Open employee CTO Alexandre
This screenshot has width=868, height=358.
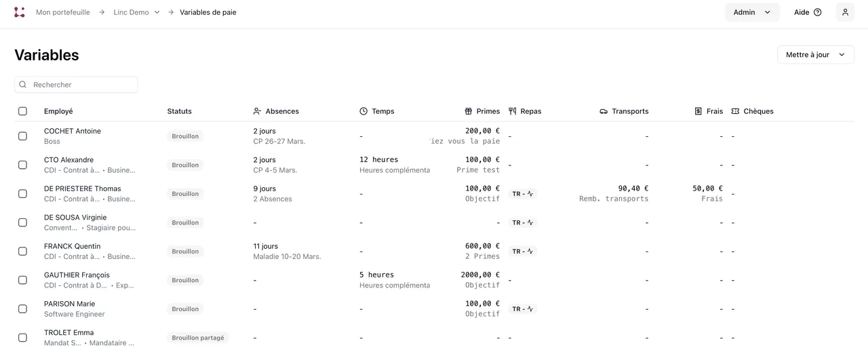68,160
